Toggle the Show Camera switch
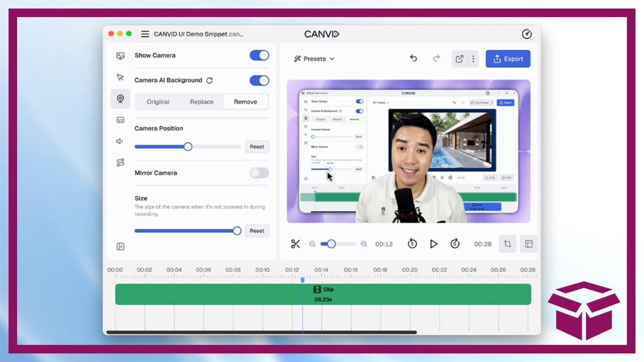This screenshot has height=362, width=644. pyautogui.click(x=260, y=55)
